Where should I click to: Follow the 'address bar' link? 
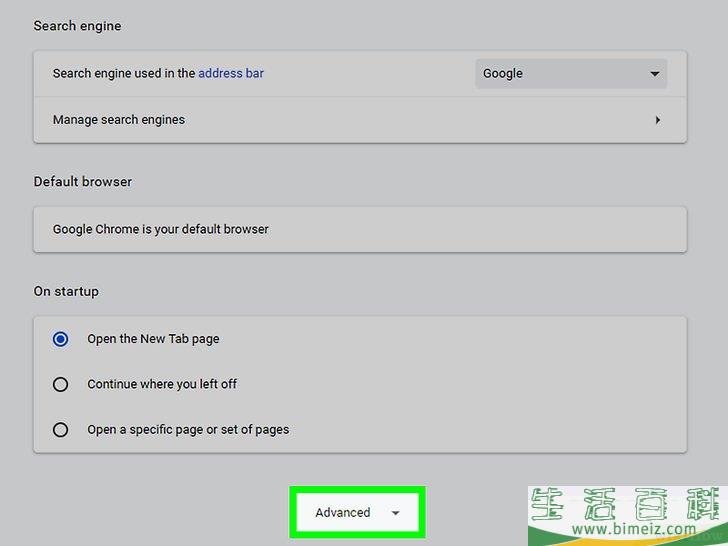click(x=231, y=73)
